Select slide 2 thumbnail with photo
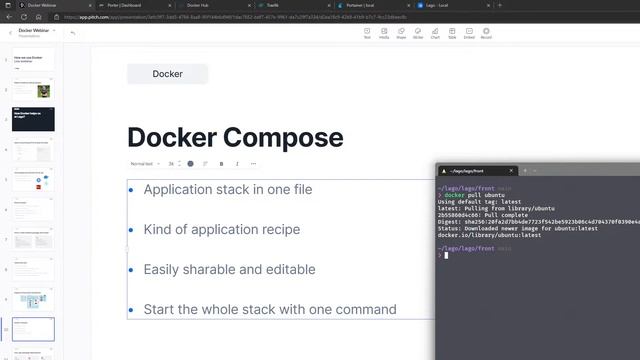The height and width of the screenshot is (360, 640). coord(33,89)
